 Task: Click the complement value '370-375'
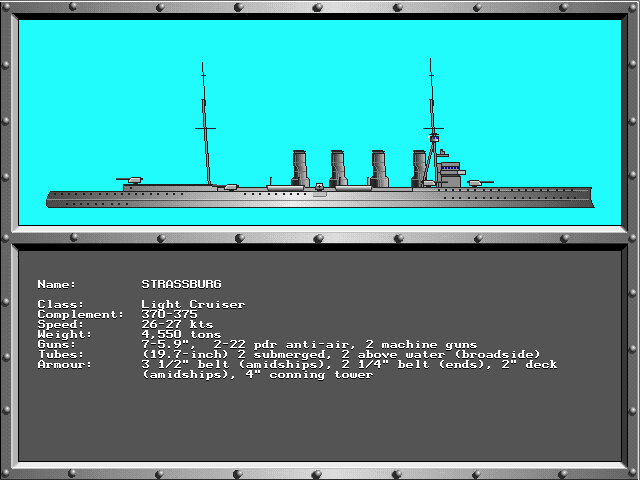coord(169,314)
